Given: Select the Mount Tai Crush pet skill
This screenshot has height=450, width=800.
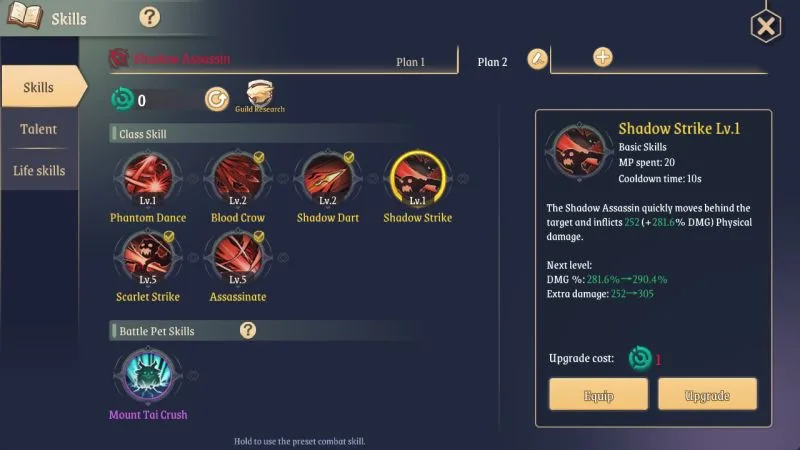Looking at the screenshot, I should 148,374.
